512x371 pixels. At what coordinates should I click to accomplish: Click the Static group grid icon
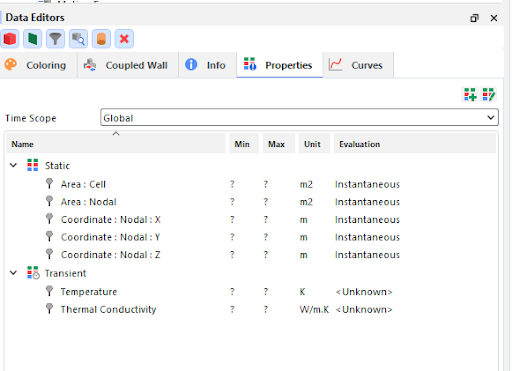click(33, 165)
